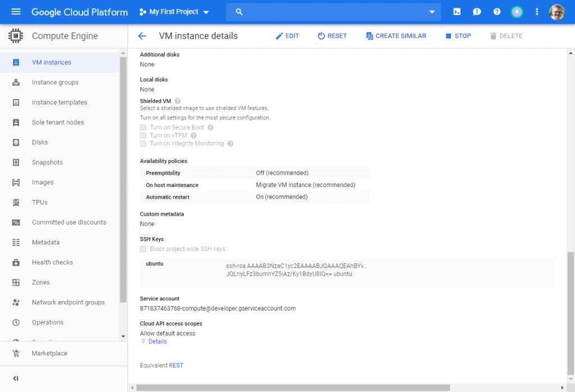The height and width of the screenshot is (392, 575).
Task: Click the EDIT button
Action: 287,36
